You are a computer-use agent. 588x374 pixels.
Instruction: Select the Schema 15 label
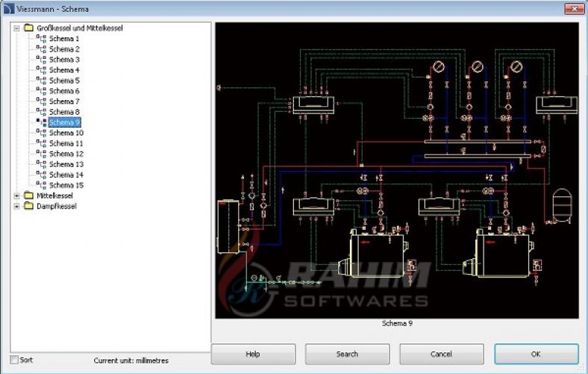click(66, 185)
